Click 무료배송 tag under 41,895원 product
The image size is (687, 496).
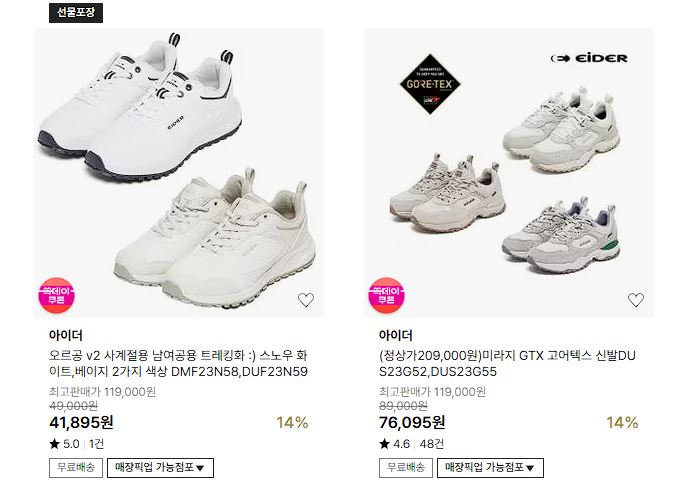(x=76, y=468)
